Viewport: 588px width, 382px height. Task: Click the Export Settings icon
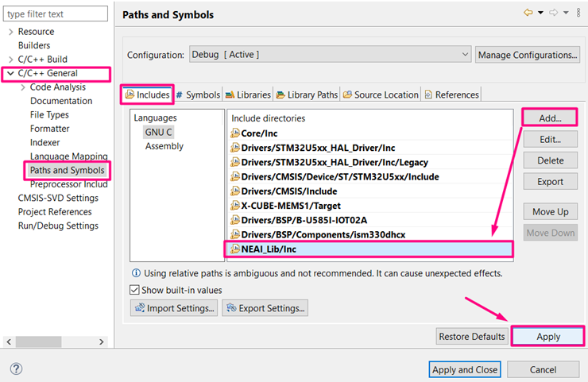click(231, 308)
